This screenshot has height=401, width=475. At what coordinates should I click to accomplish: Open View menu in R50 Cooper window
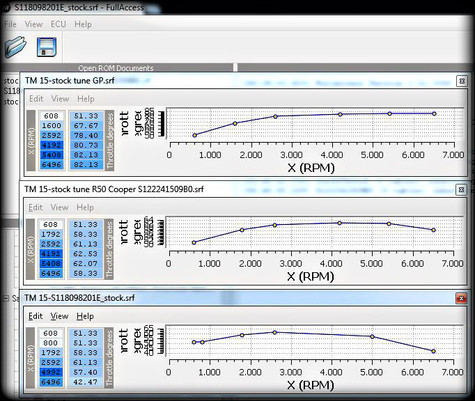(59, 207)
